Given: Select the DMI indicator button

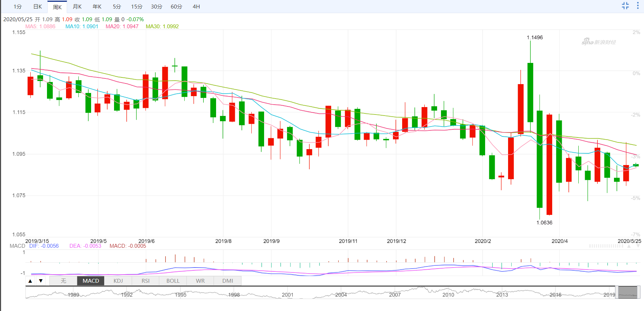Looking at the screenshot, I should click(x=228, y=281).
